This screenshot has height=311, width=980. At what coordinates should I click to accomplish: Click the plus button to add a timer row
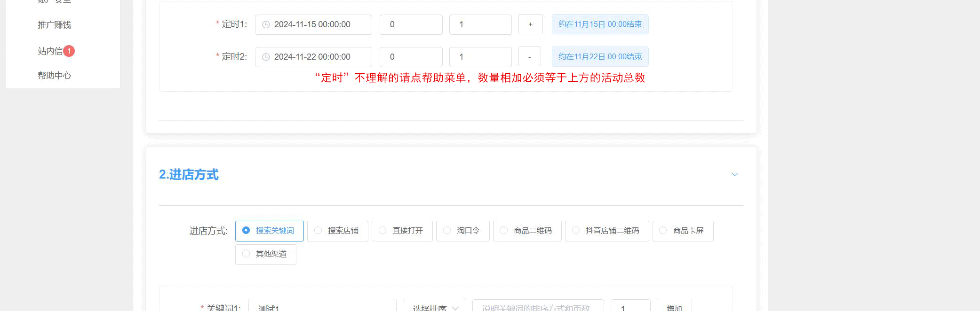pyautogui.click(x=530, y=24)
